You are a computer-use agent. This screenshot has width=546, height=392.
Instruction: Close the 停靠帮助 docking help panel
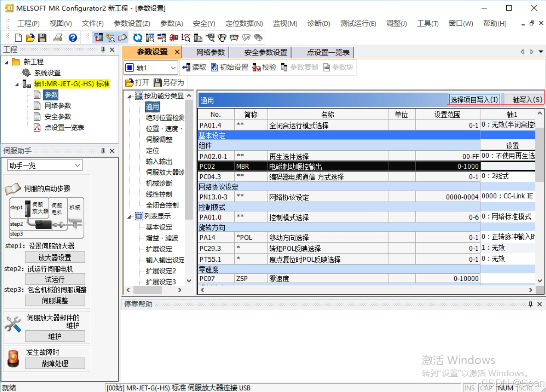click(539, 304)
